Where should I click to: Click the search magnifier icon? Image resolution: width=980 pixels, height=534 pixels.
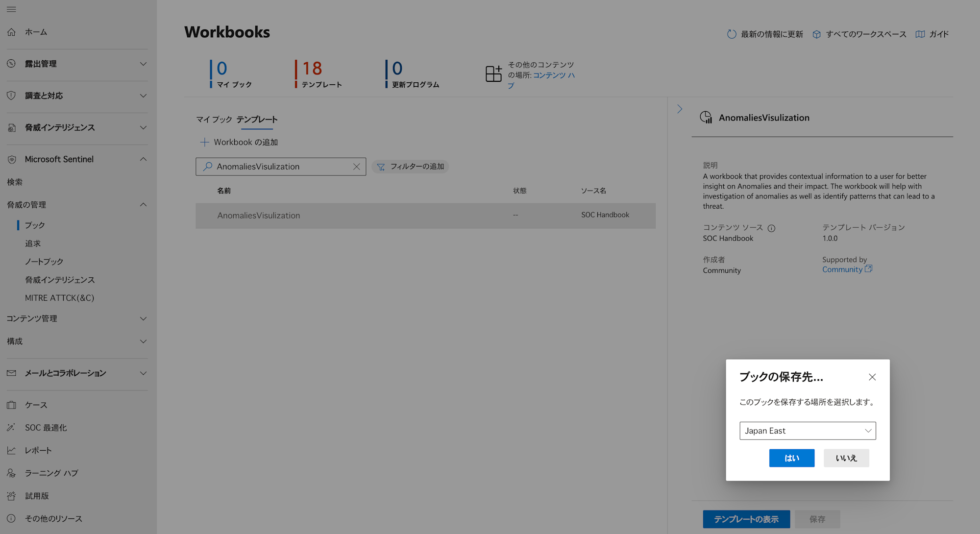(x=208, y=167)
